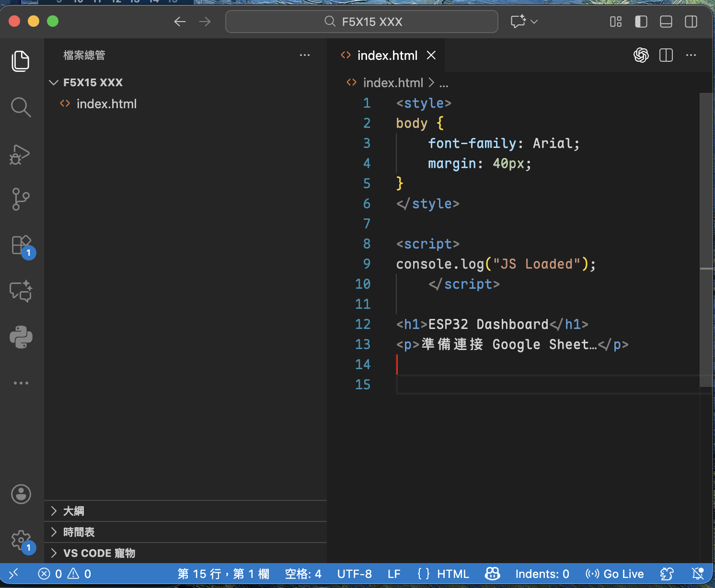Start Go Live server from status bar
The height and width of the screenshot is (588, 715).
point(614,574)
